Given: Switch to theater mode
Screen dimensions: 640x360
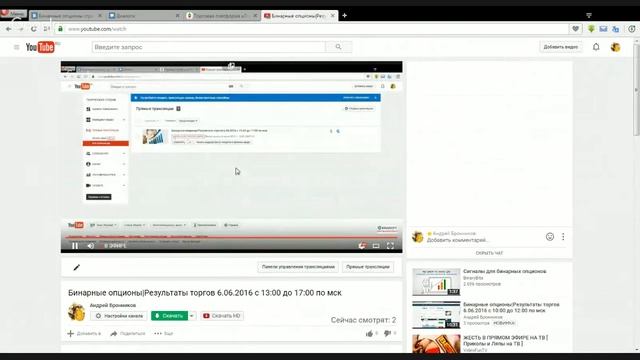Looking at the screenshot, I should coord(376,246).
